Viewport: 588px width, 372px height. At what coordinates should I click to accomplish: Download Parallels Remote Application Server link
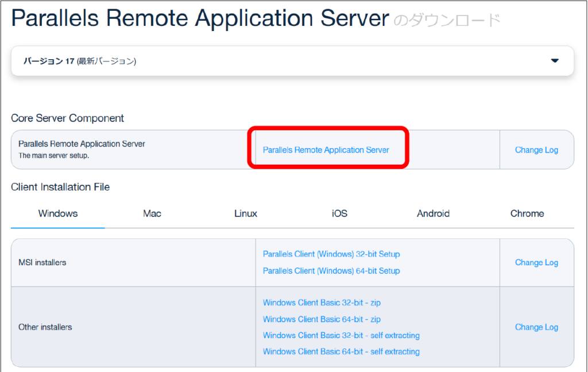click(326, 150)
